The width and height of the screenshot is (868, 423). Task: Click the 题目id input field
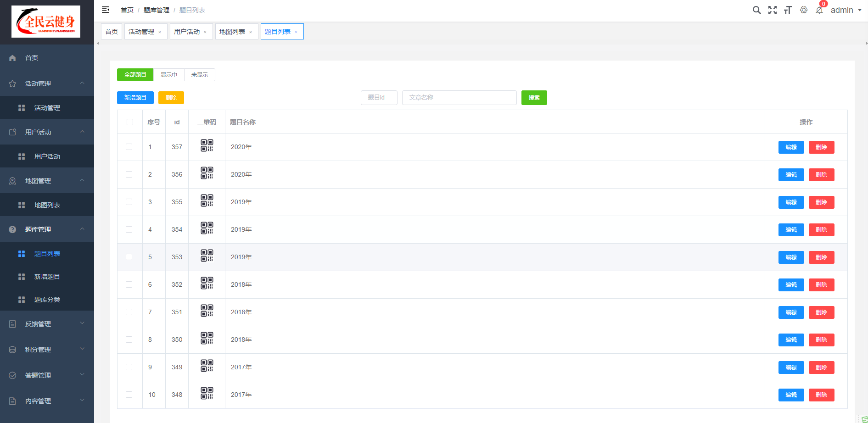coord(379,98)
